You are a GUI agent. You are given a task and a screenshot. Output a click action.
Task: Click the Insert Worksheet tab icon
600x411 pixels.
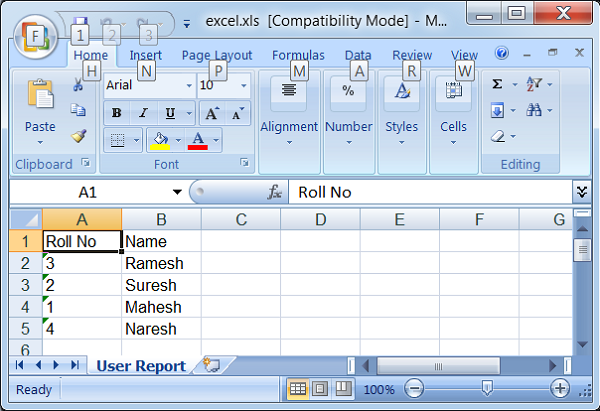(210, 366)
